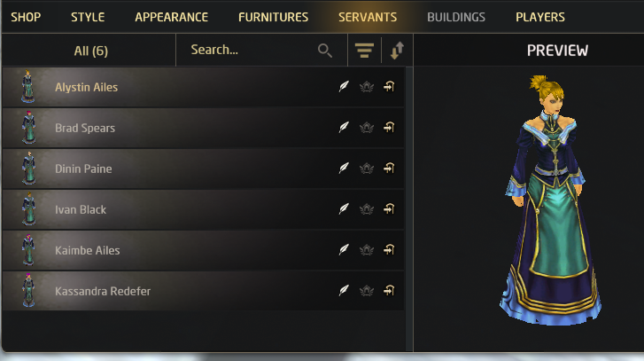
Task: Click the feather icon for Alystin Ailes
Action: pos(344,87)
